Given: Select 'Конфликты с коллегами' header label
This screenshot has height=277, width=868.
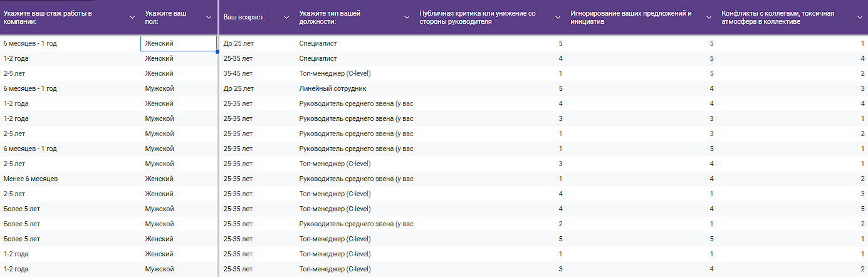Looking at the screenshot, I should click(778, 18).
